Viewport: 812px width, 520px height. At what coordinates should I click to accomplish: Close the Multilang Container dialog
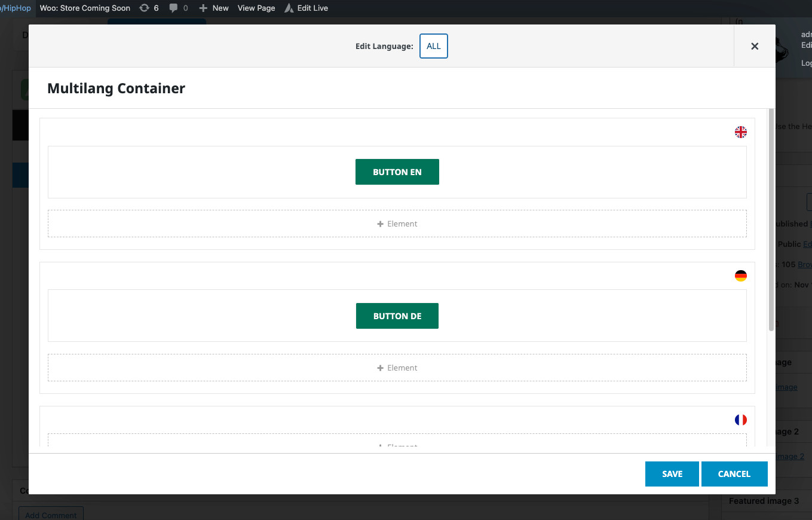754,46
